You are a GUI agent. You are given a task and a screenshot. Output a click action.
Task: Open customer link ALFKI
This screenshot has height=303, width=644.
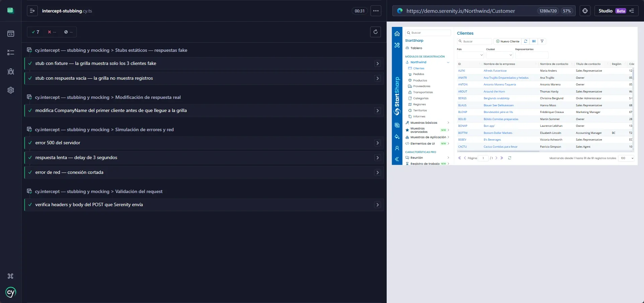tap(461, 71)
